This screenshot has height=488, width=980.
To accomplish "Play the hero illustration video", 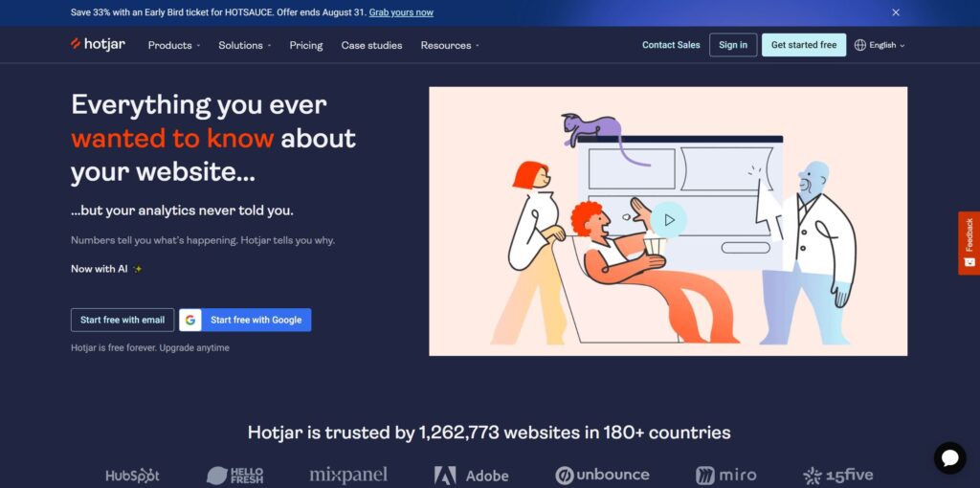I will coord(669,220).
